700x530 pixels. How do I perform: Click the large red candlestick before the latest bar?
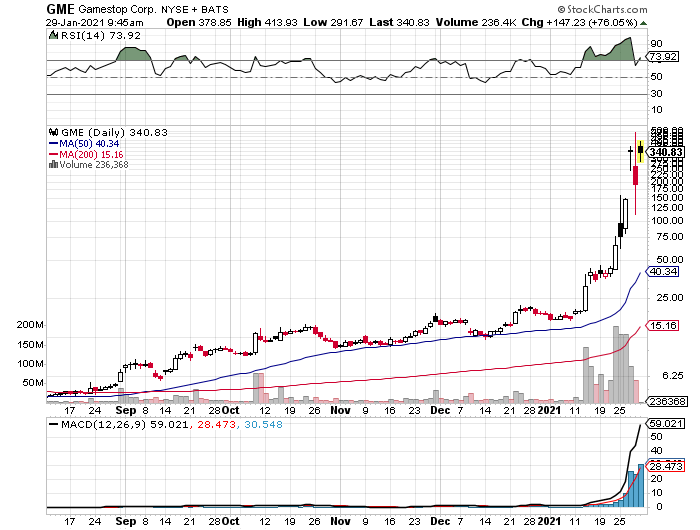635,173
